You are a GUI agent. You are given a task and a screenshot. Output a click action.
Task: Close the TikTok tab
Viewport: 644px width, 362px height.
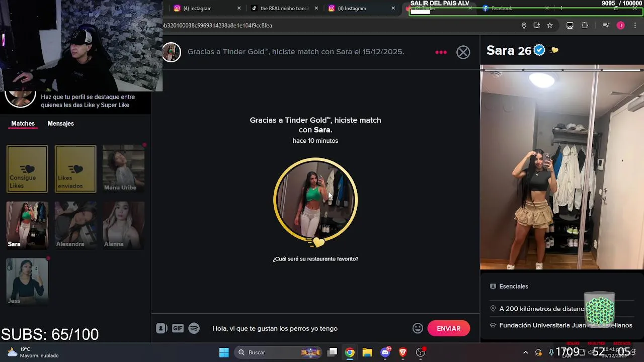click(316, 8)
